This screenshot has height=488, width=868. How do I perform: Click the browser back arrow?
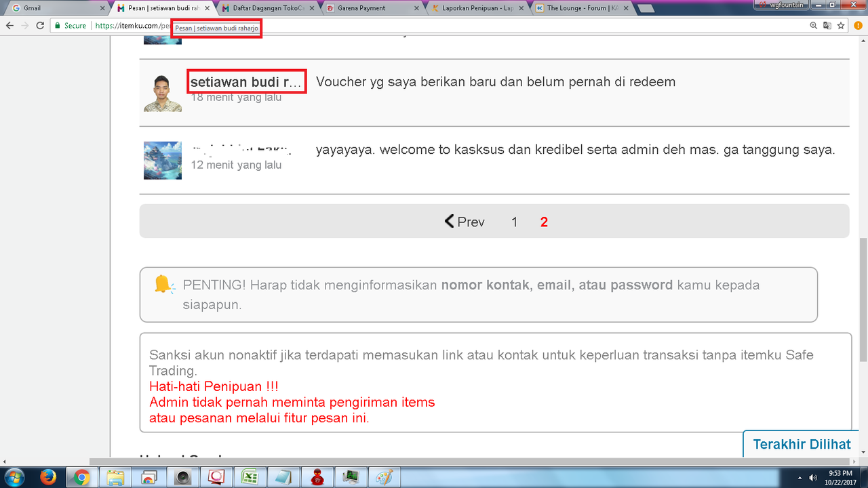click(9, 25)
